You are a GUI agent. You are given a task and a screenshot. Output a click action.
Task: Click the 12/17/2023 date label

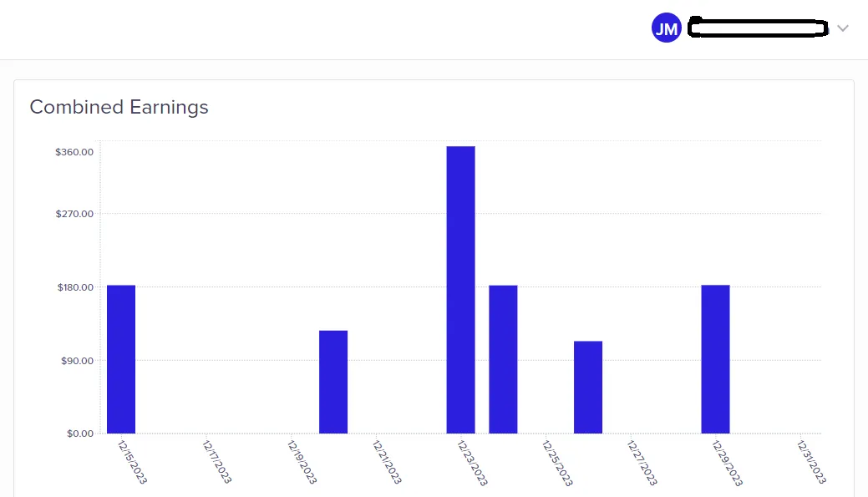(217, 462)
